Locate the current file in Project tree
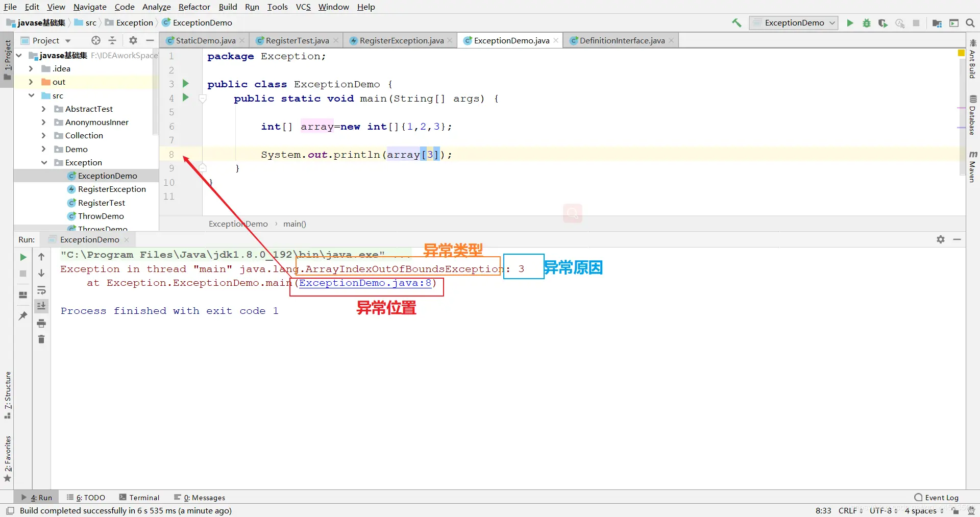The image size is (980, 517). point(95,40)
